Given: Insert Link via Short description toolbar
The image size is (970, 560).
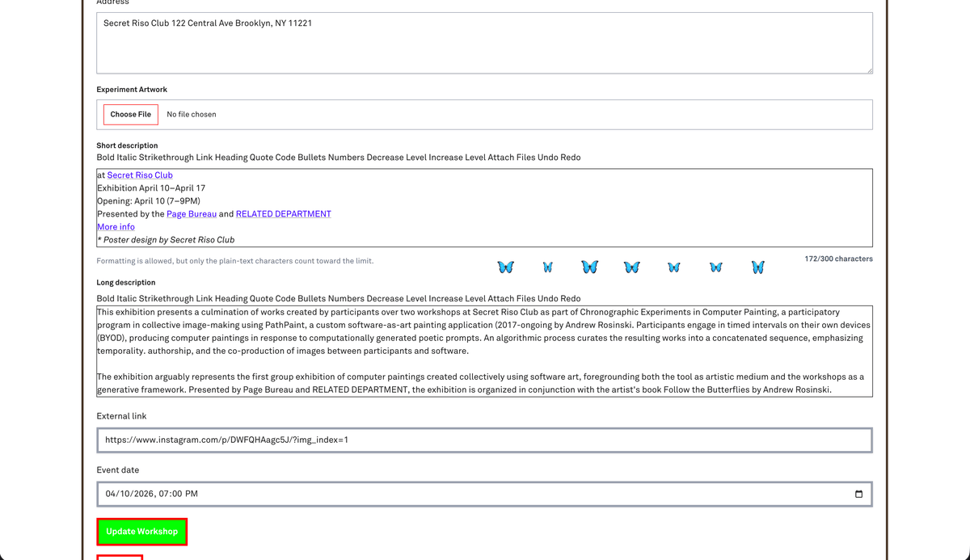Looking at the screenshot, I should 204,158.
